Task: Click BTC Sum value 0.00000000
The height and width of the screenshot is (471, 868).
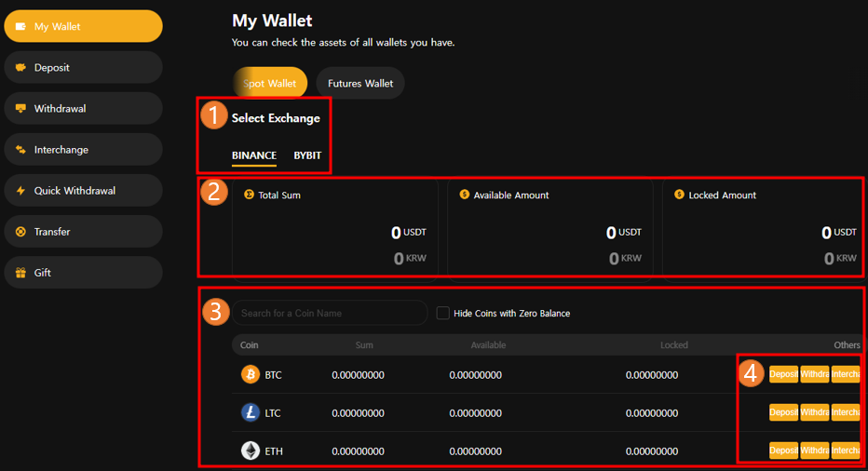Action: (x=359, y=375)
